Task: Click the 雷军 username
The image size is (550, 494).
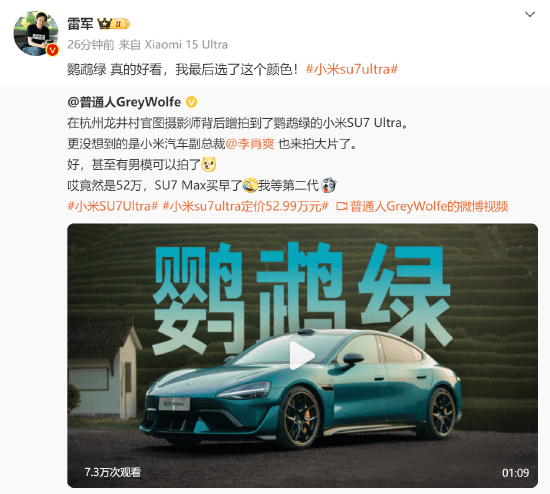Action: coord(80,24)
